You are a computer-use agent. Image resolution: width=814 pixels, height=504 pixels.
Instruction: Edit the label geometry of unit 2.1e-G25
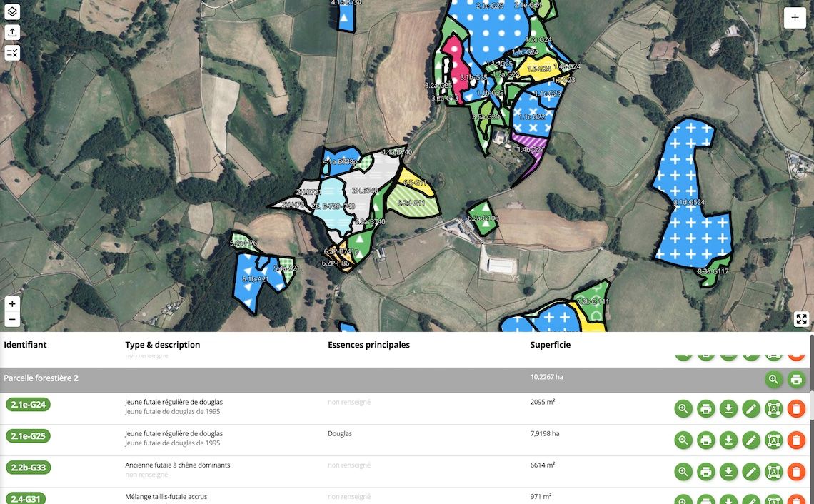773,440
